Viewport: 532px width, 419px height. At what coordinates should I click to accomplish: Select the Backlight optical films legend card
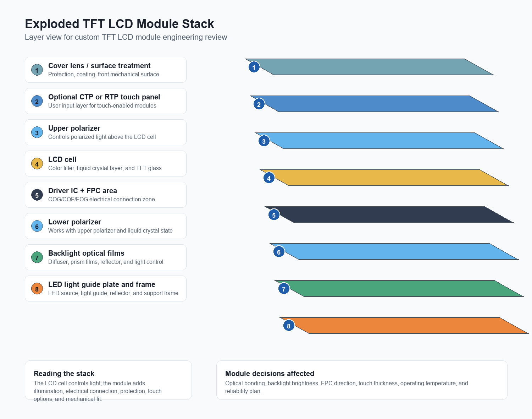pyautogui.click(x=106, y=257)
